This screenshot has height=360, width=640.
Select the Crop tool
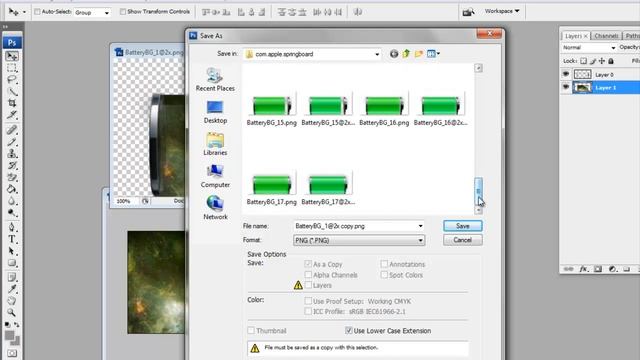pos(12,103)
